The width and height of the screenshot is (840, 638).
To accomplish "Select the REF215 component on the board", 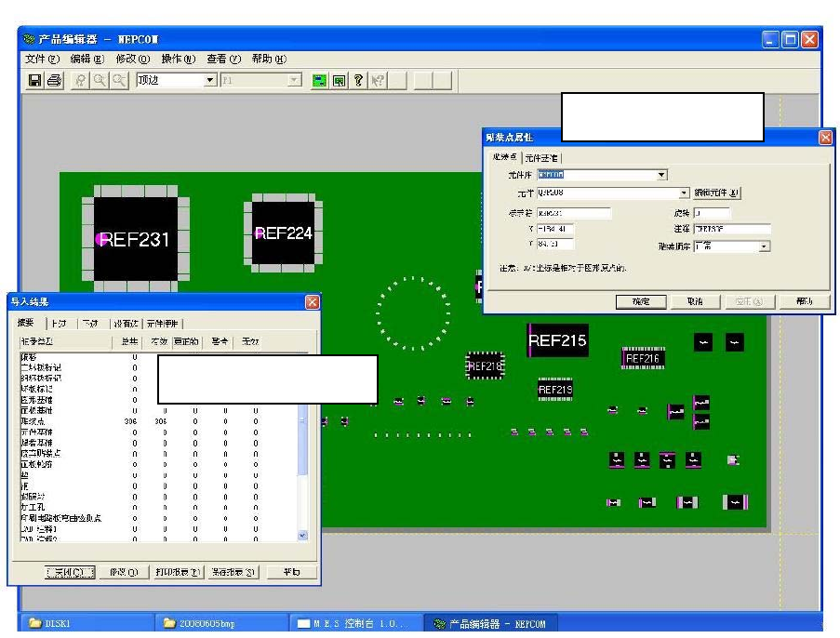I will tap(557, 340).
